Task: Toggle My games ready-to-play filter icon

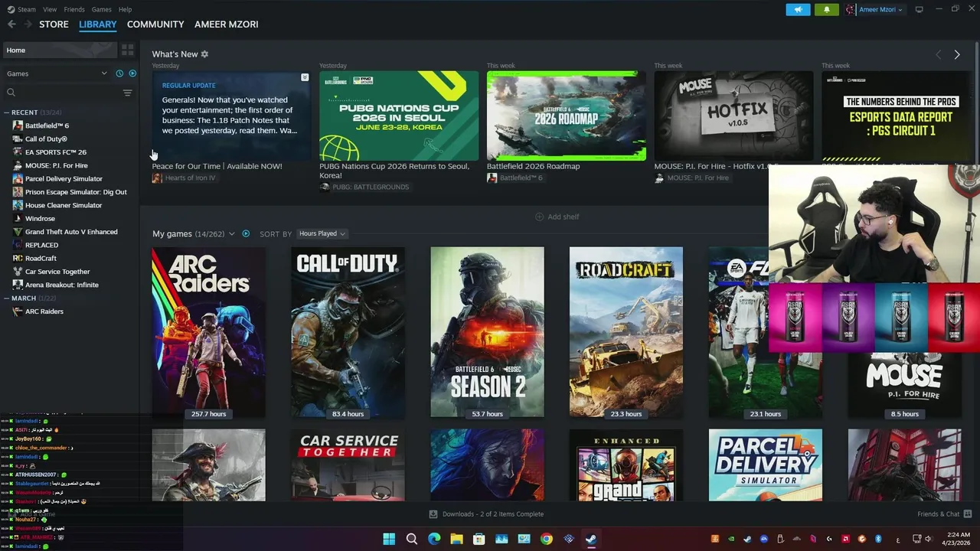Action: click(x=246, y=233)
